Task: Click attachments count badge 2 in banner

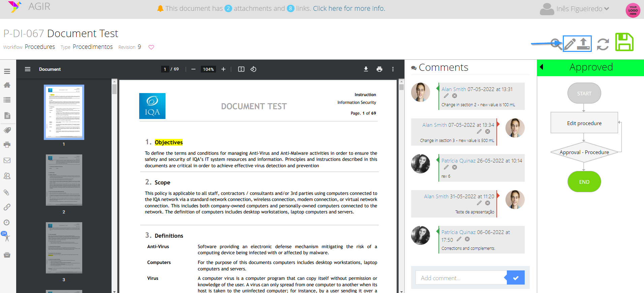Action: [228, 8]
